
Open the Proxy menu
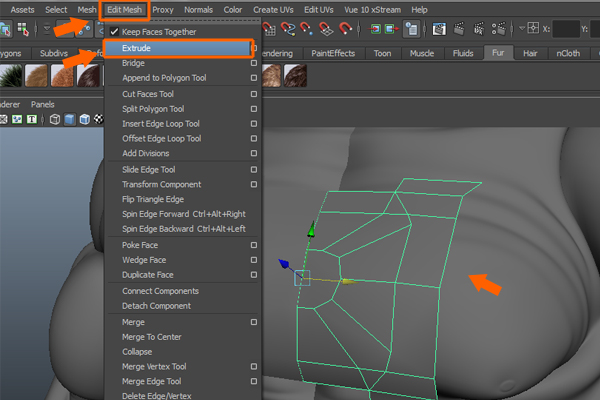(163, 9)
